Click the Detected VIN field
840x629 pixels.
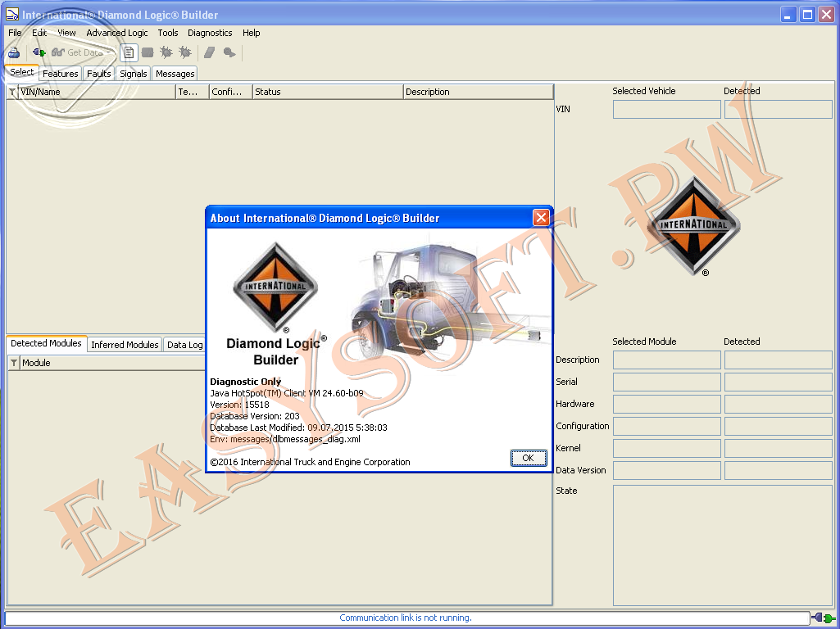779,109
